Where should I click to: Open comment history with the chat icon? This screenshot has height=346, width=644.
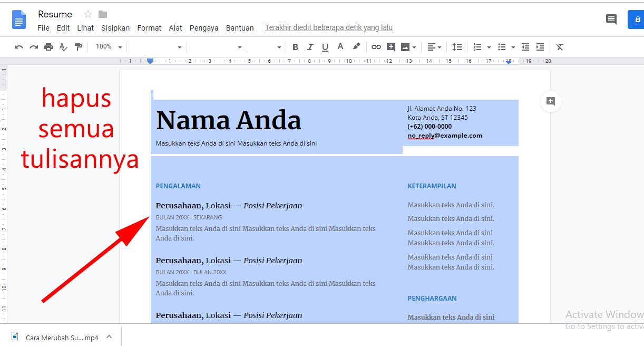tap(611, 19)
